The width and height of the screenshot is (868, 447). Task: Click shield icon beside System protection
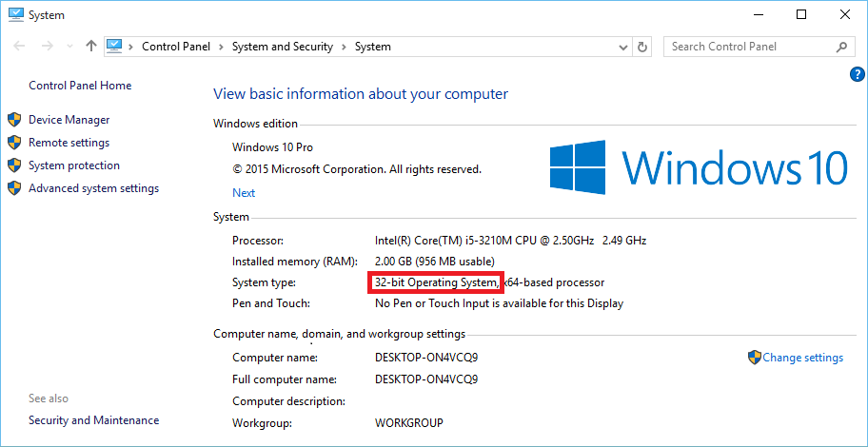tap(14, 165)
